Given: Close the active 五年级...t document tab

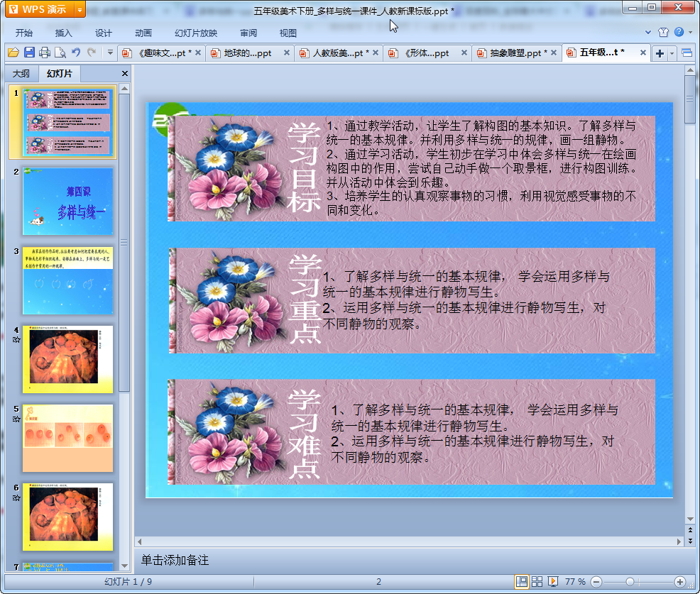Looking at the screenshot, I should pos(643,53).
